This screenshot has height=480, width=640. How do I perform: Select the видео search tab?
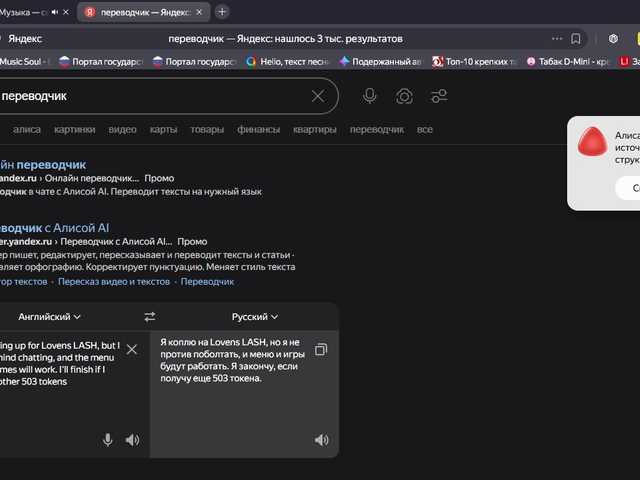pos(122,130)
